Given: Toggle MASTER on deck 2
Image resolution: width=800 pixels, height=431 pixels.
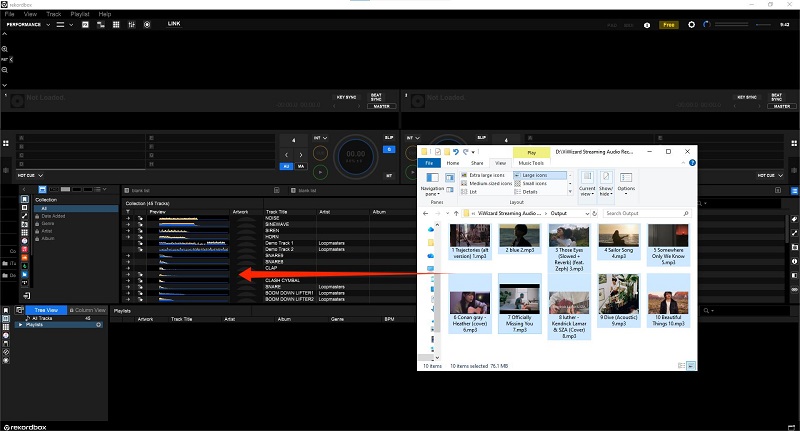Looking at the screenshot, I should coord(782,106).
